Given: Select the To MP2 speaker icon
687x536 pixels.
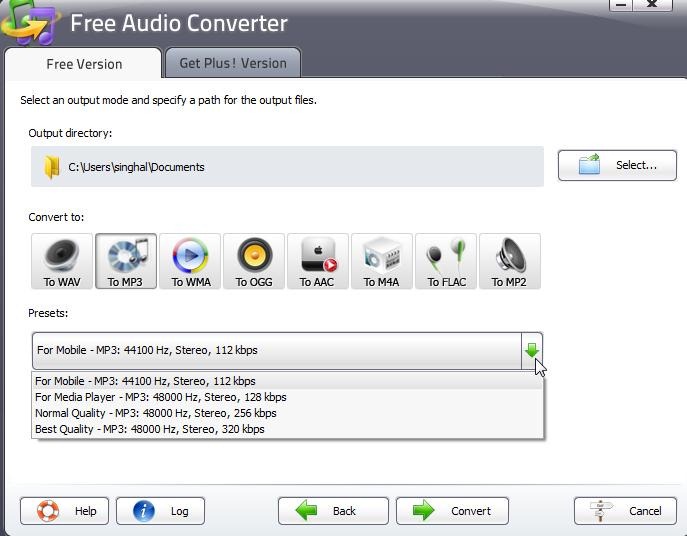Looking at the screenshot, I should 510,262.
